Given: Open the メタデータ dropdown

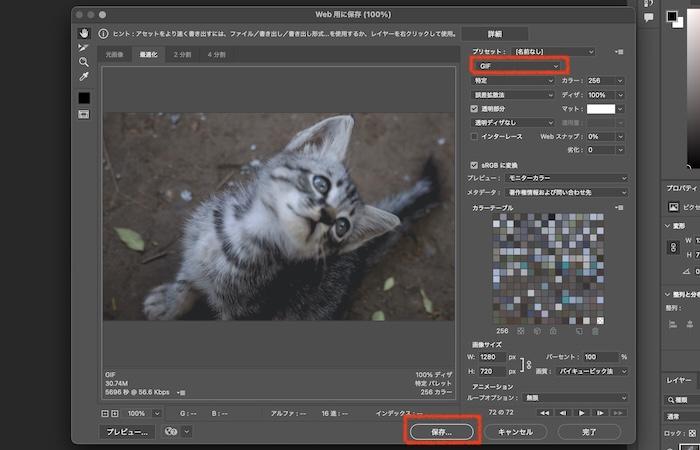Looking at the screenshot, I should pyautogui.click(x=577, y=192).
